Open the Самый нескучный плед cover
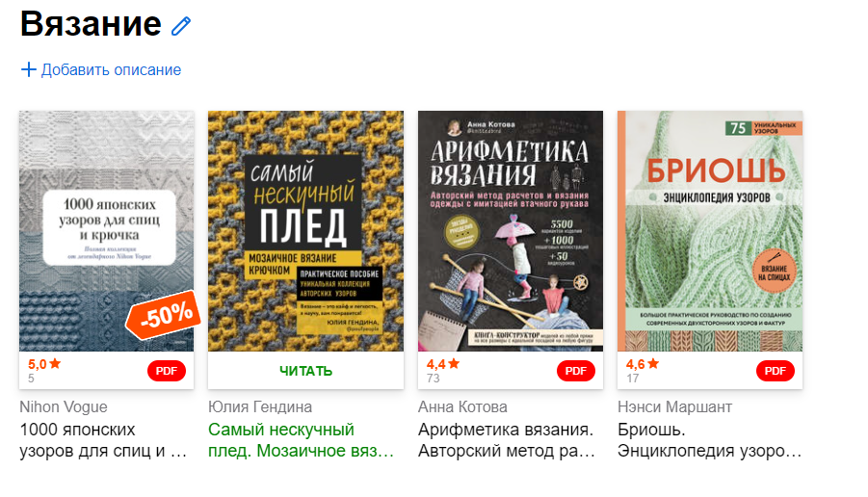Image resolution: width=868 pixels, height=497 pixels. (x=305, y=231)
